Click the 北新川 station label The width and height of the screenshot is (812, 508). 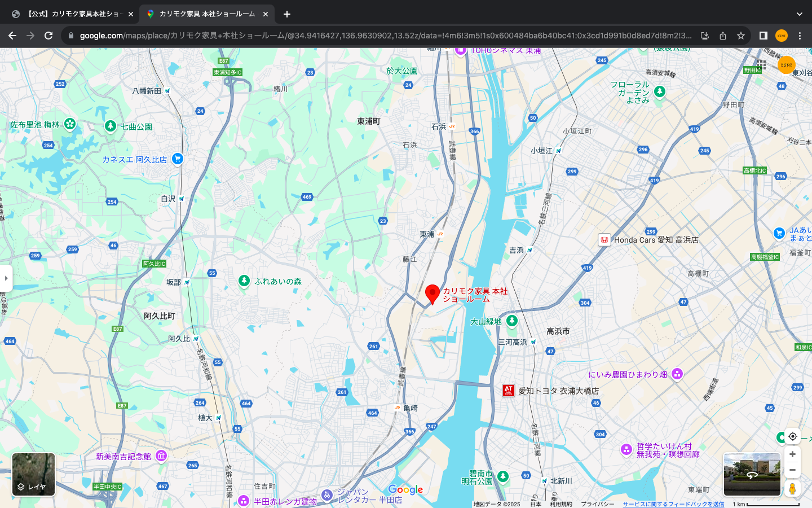561,481
